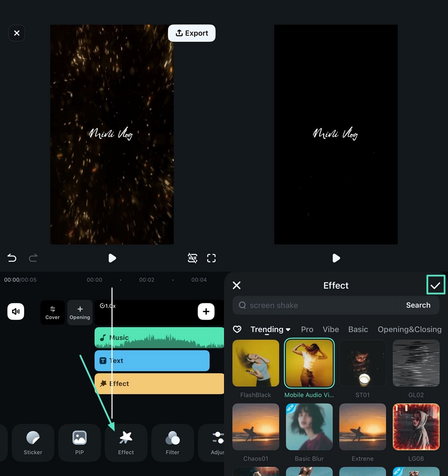This screenshot has width=448, height=476.
Task: Click the 00:02 timeline marker
Action: (x=147, y=280)
